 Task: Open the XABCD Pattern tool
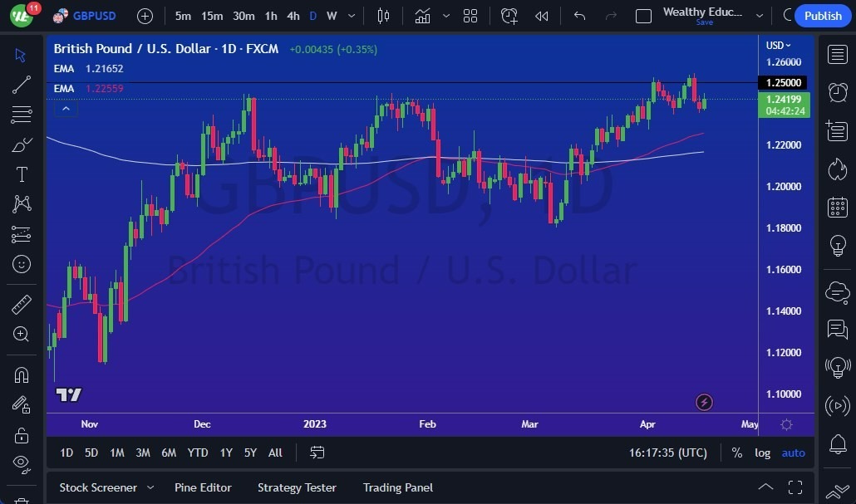21,204
